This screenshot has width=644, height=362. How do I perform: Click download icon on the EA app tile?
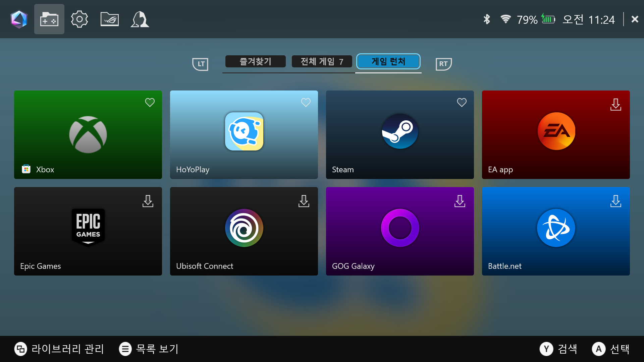tap(616, 105)
